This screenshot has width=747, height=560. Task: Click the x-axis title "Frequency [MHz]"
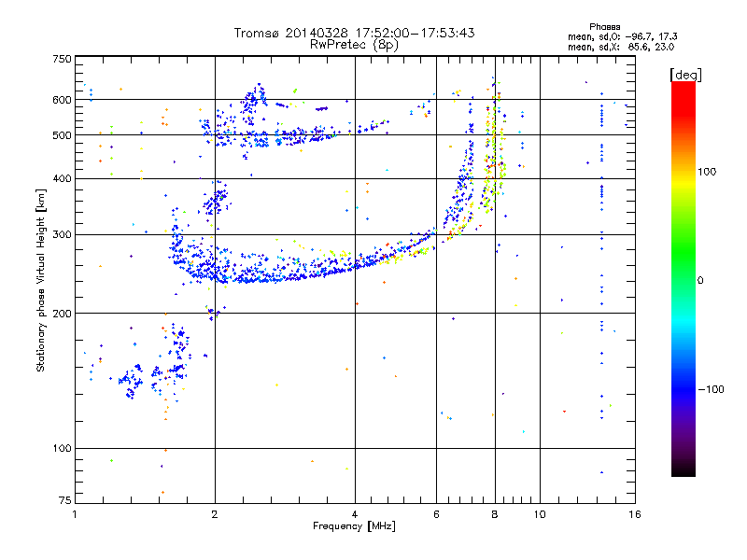pyautogui.click(x=354, y=526)
